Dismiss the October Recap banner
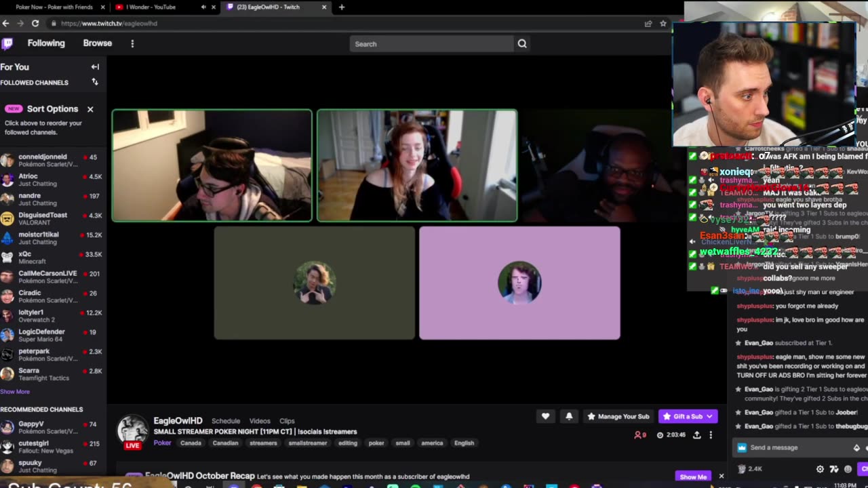The height and width of the screenshot is (488, 868). 722,476
